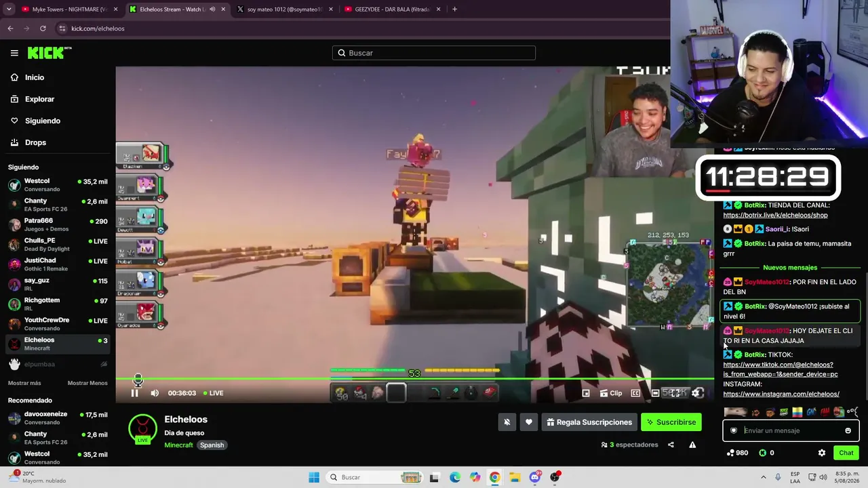Create a Clip from the stream
868x488 pixels.
tap(610, 393)
